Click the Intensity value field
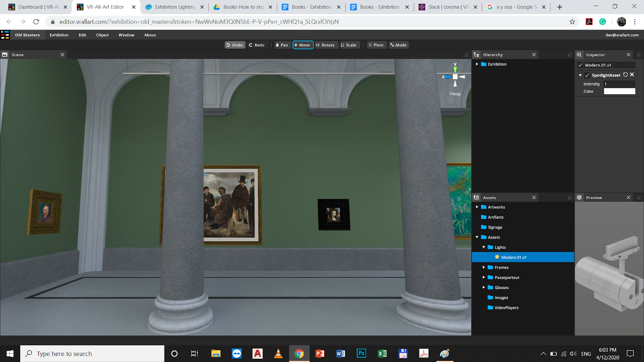Image resolution: width=644 pixels, height=362 pixels. coord(619,84)
